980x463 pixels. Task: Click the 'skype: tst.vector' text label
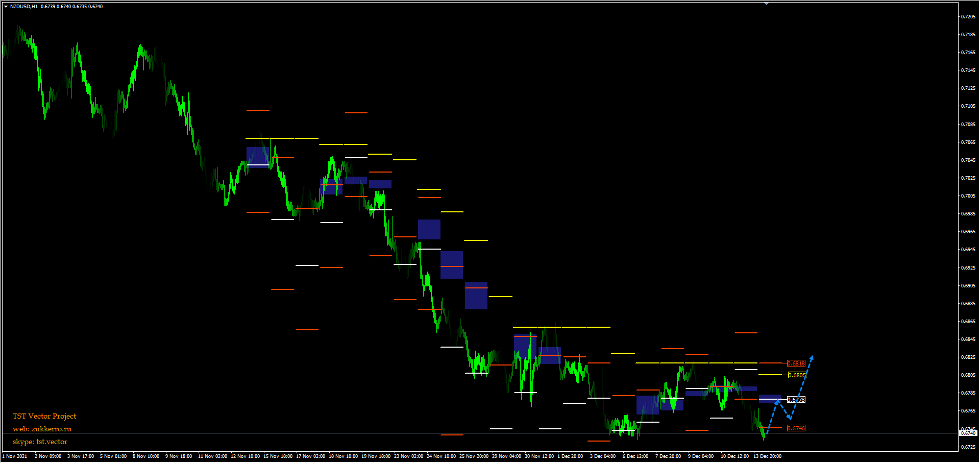[x=40, y=442]
